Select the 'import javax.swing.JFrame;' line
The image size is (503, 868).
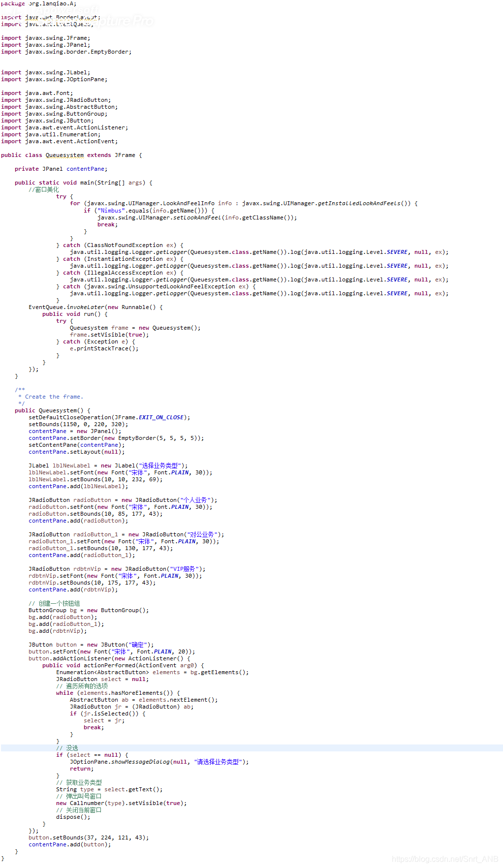pos(45,38)
